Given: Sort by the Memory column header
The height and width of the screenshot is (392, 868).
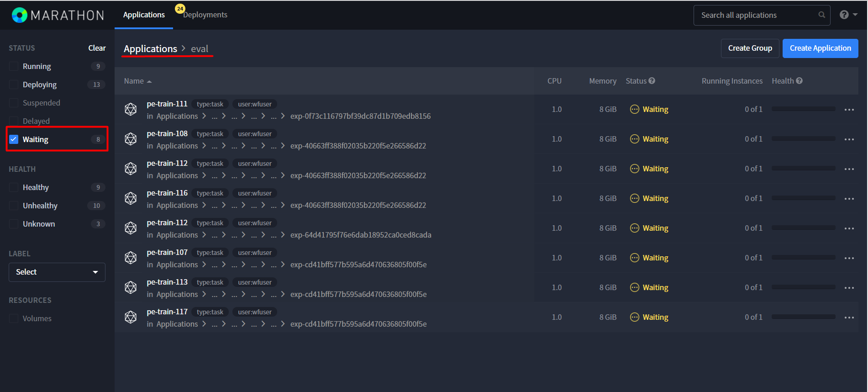Looking at the screenshot, I should pyautogui.click(x=603, y=81).
